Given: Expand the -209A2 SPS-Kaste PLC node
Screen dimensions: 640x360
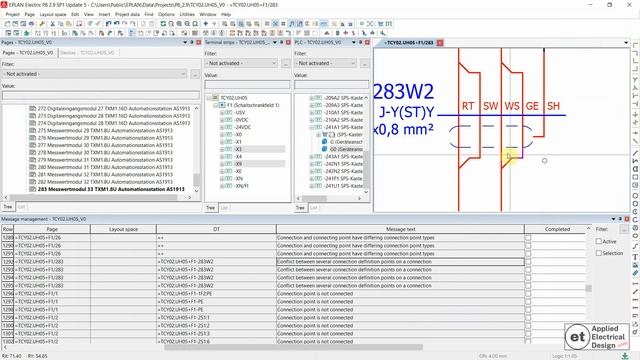Looking at the screenshot, I should click(x=312, y=98).
